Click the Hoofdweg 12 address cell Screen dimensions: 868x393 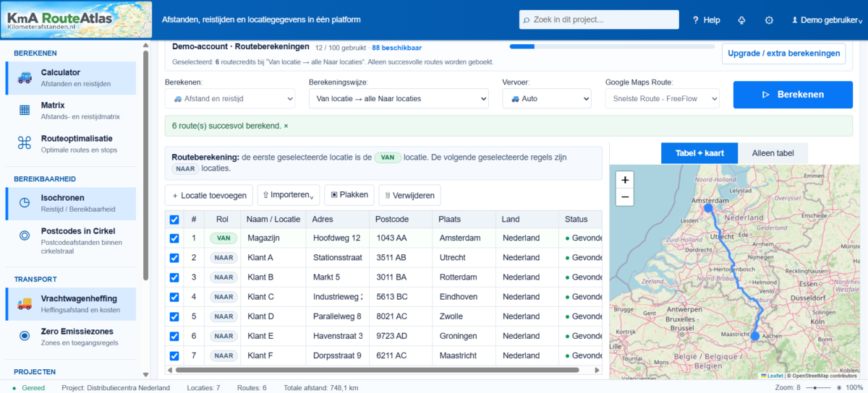click(x=337, y=238)
